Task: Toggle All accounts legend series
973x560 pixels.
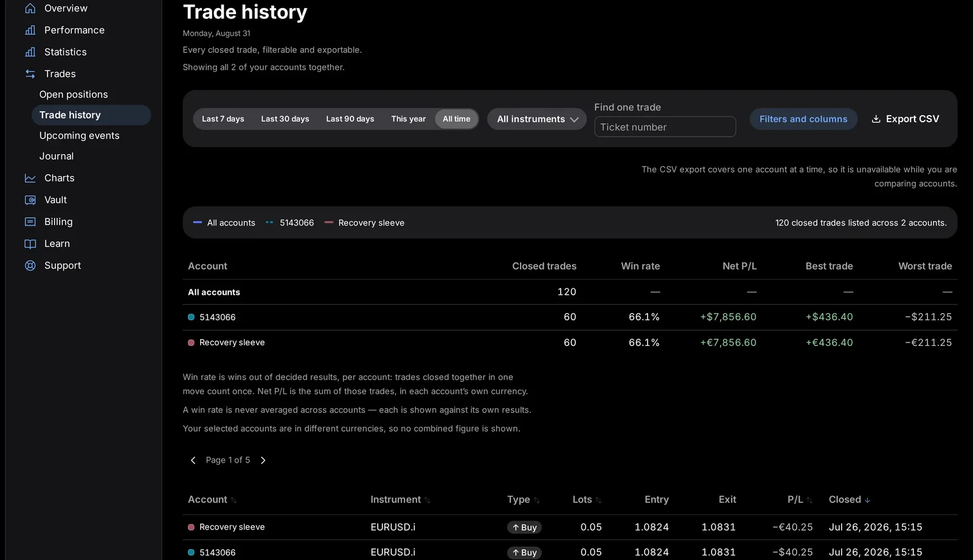Action: [x=224, y=223]
